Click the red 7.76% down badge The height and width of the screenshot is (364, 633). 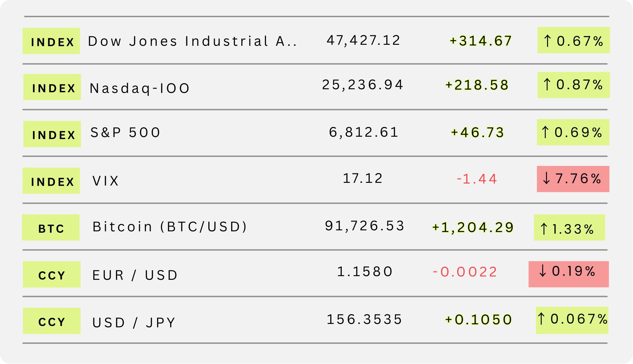(x=573, y=179)
